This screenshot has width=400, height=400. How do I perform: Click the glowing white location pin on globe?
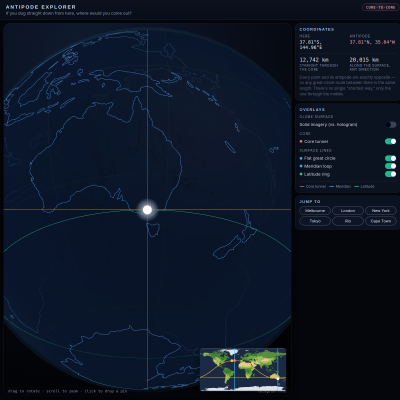(x=147, y=210)
